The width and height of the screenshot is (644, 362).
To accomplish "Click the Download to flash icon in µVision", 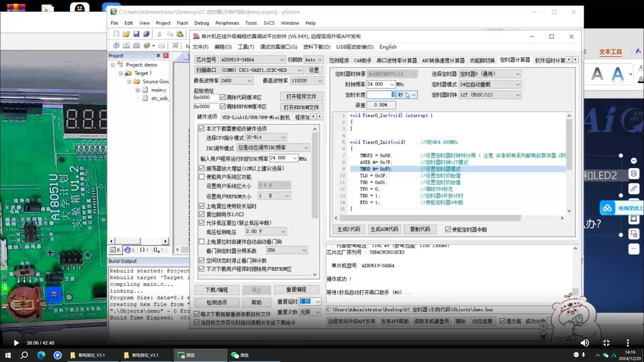I will tap(175, 45).
